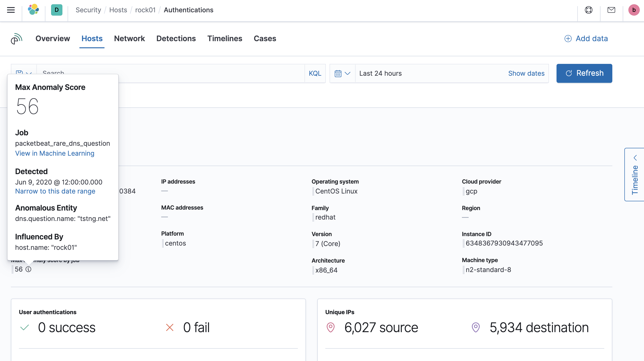The image size is (644, 361).
Task: Click Narrow to this date range link
Action: click(x=55, y=191)
